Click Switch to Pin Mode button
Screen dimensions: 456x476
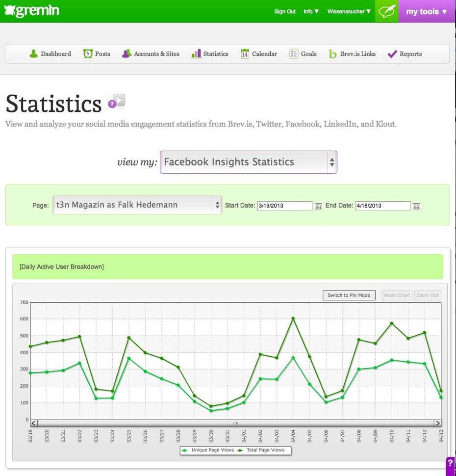(349, 295)
